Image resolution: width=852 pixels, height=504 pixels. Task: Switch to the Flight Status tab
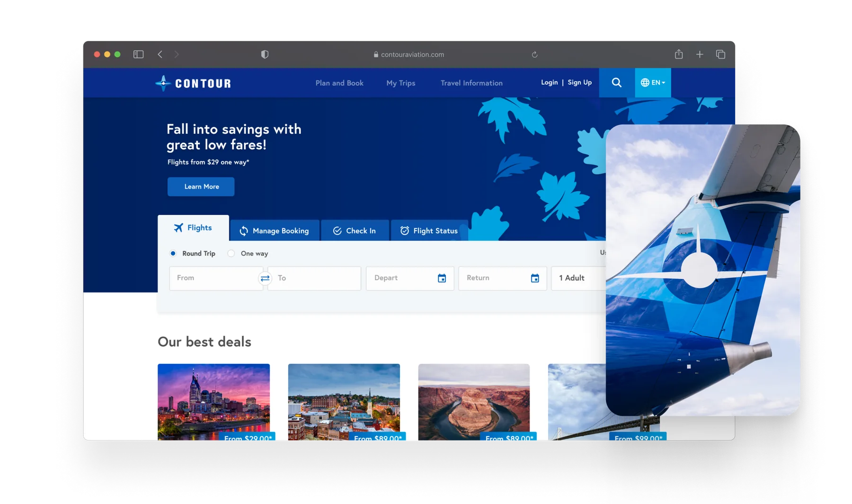pos(429,230)
